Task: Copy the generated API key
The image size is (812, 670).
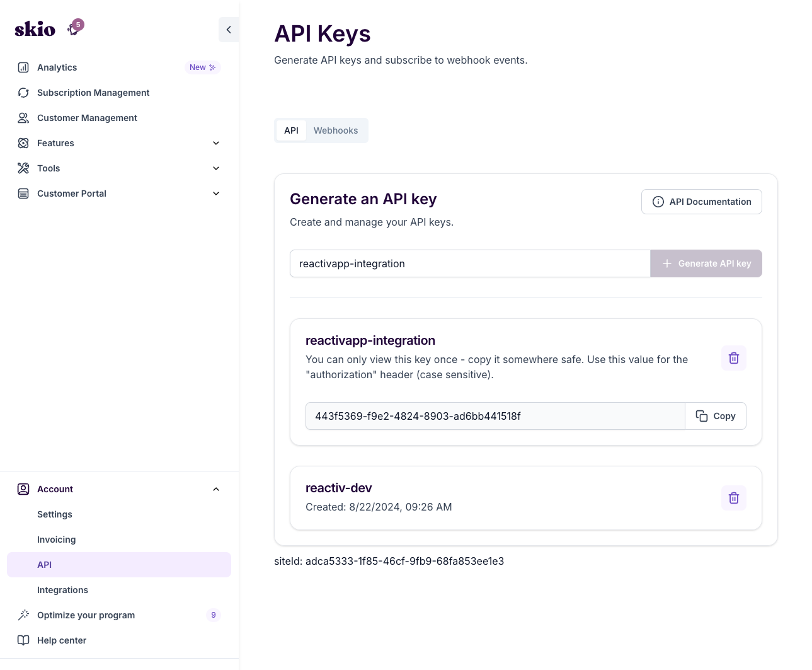Action: tap(715, 416)
